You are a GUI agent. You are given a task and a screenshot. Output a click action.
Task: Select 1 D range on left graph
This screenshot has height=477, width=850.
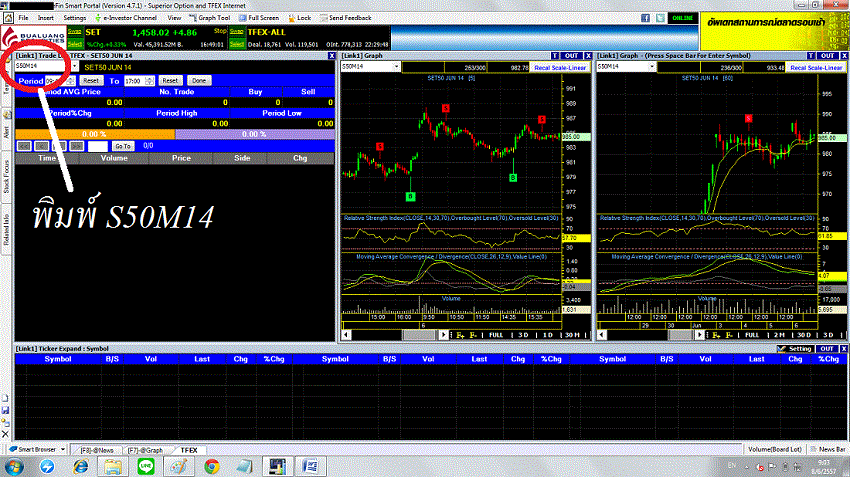pyautogui.click(x=548, y=335)
